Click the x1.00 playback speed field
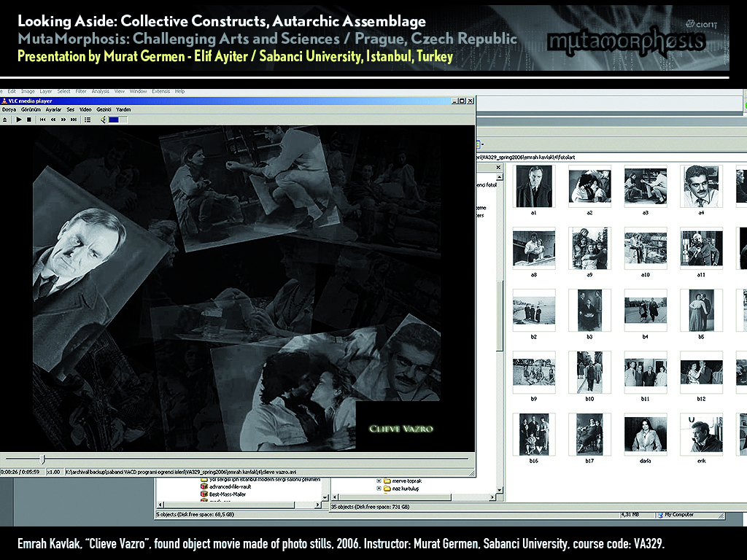Image resolution: width=747 pixels, height=560 pixels. point(53,472)
